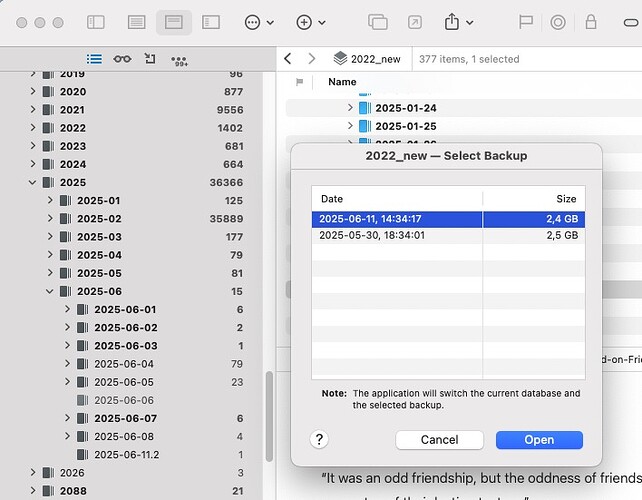Select the widescreen view layout icon

click(x=211, y=22)
